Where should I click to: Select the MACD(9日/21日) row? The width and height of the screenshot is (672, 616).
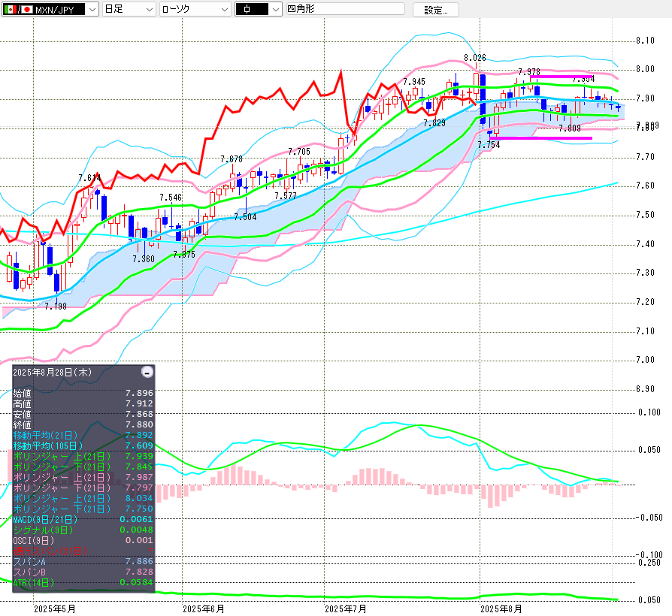(x=83, y=519)
